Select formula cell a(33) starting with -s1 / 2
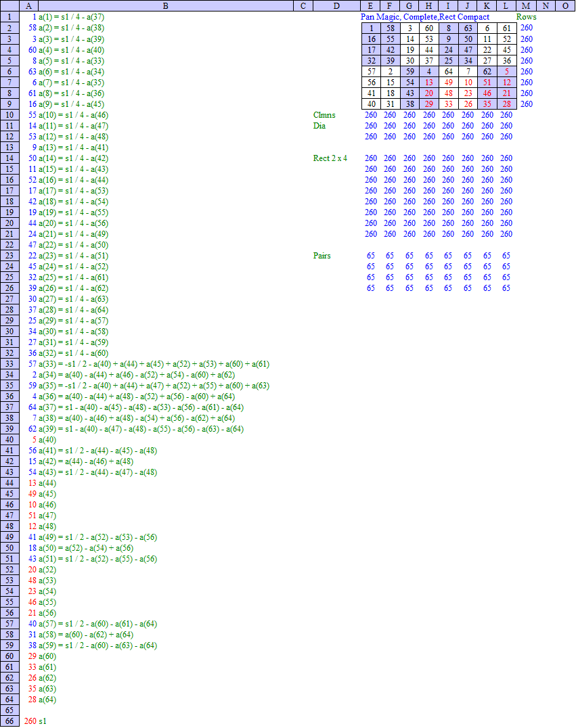This screenshot has height=728, width=576. point(154,364)
